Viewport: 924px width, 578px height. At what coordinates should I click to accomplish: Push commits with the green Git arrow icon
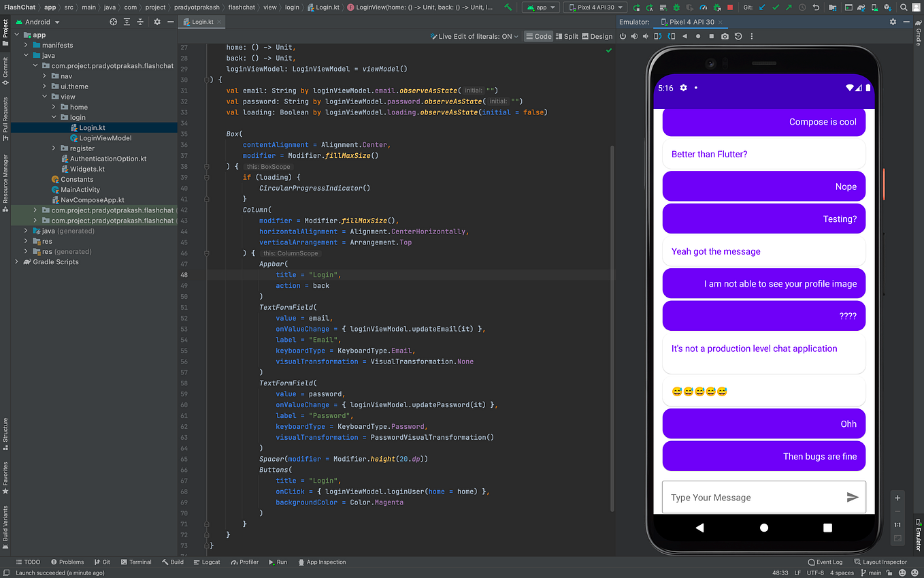pyautogui.click(x=789, y=7)
